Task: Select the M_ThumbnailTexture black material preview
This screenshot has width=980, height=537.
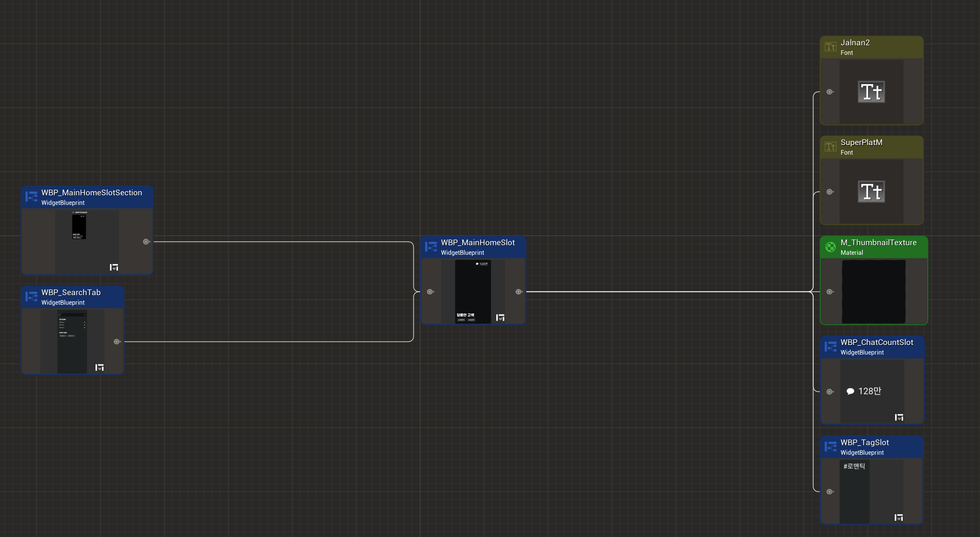Action: point(873,292)
